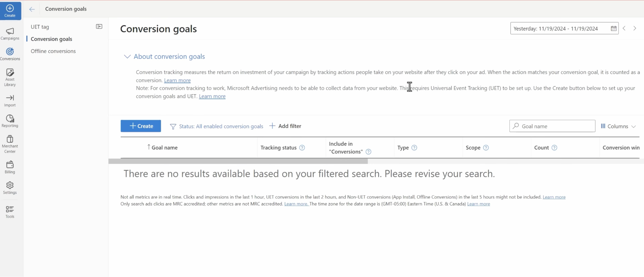The height and width of the screenshot is (277, 644).
Task: Collapse About conversion goals section
Action: coord(127,57)
